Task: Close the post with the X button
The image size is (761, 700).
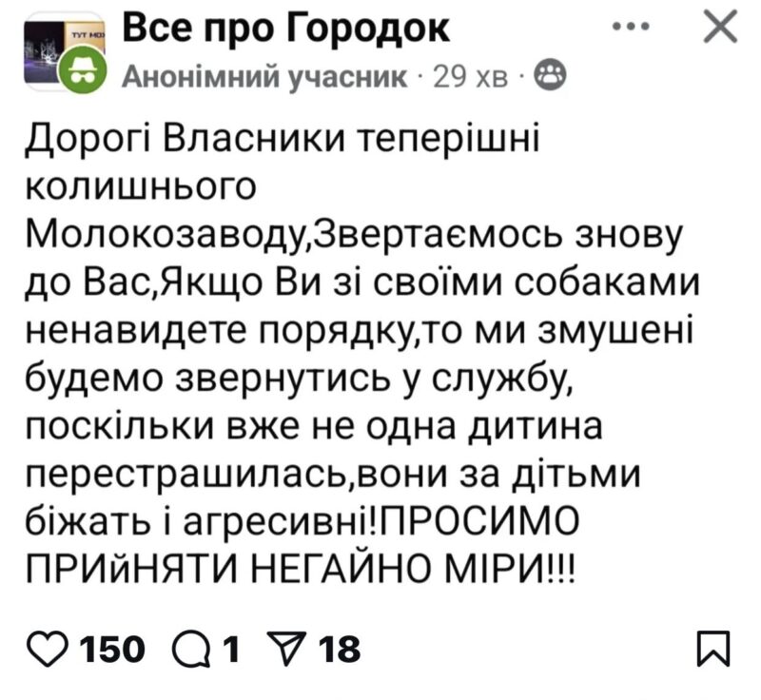Action: pos(718,29)
